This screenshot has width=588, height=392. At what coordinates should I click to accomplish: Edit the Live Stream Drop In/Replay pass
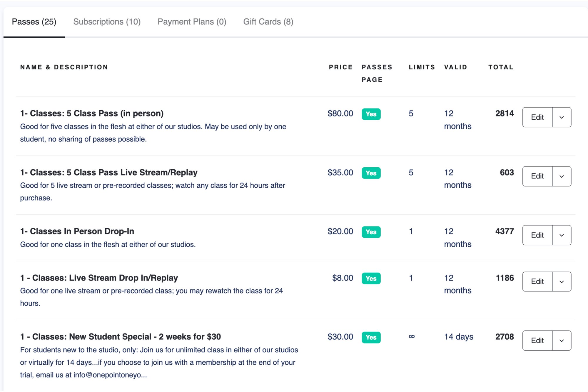(x=537, y=282)
